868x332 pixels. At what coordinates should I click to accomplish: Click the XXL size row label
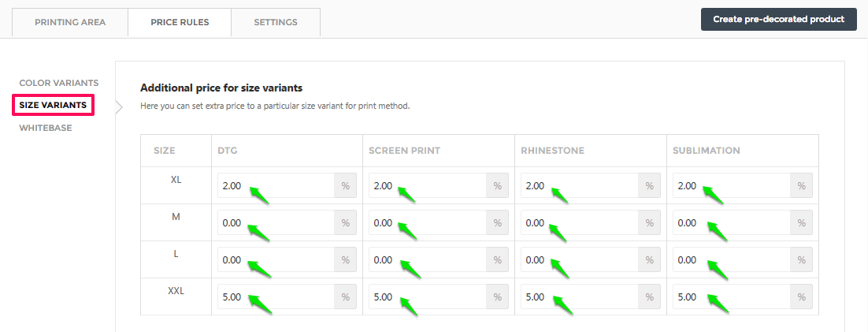tap(176, 290)
